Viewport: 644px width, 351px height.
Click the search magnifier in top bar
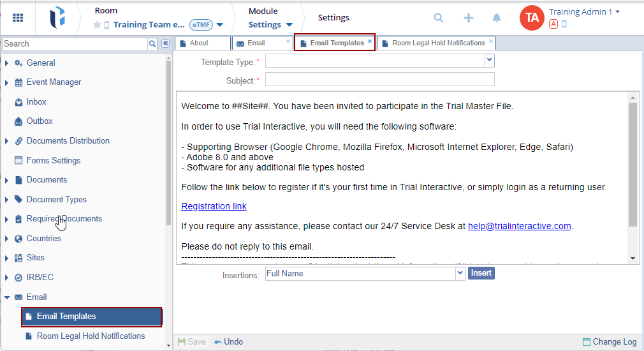coord(439,18)
